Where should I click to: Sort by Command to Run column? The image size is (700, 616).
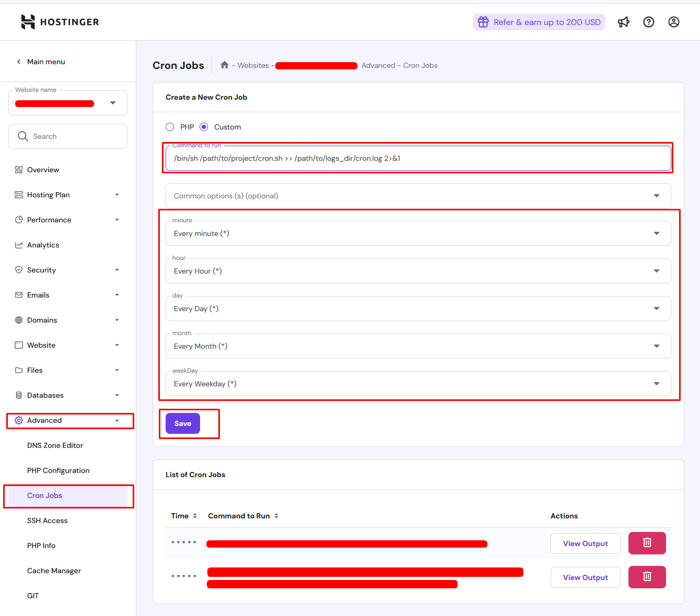tap(276, 516)
